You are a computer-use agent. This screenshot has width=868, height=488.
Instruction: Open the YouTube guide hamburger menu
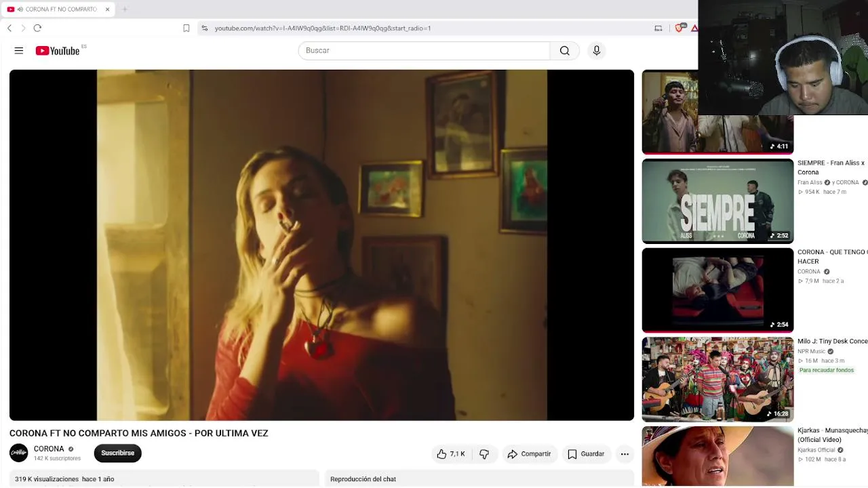pos(19,51)
